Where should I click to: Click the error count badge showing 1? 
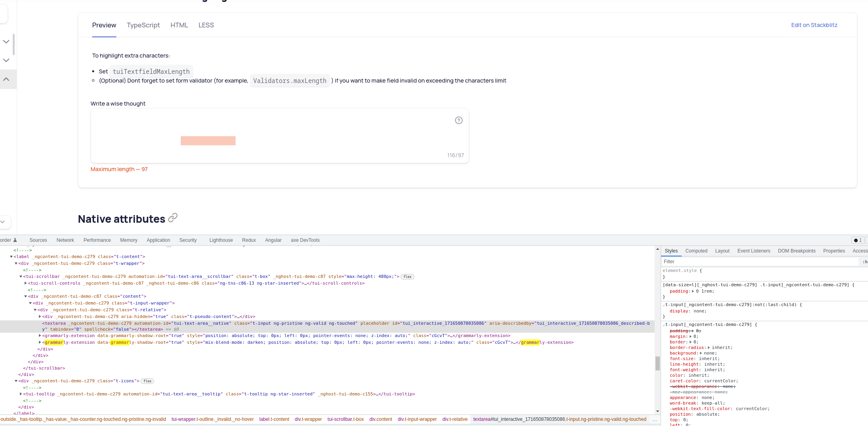click(x=858, y=240)
